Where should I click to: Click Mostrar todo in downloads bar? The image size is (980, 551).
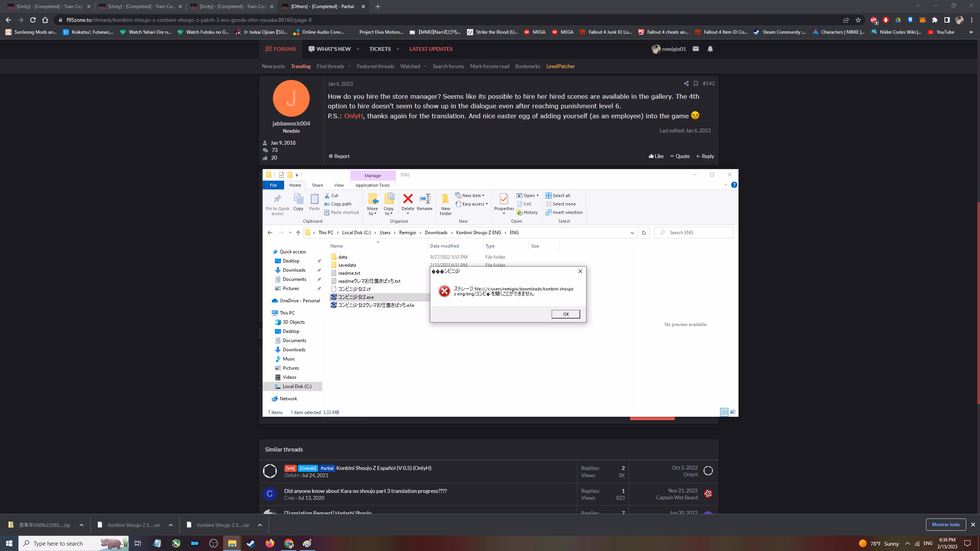(x=946, y=525)
